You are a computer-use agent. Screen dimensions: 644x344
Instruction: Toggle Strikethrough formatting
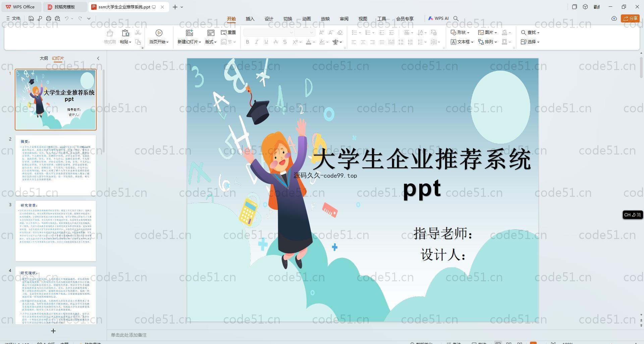coord(275,42)
